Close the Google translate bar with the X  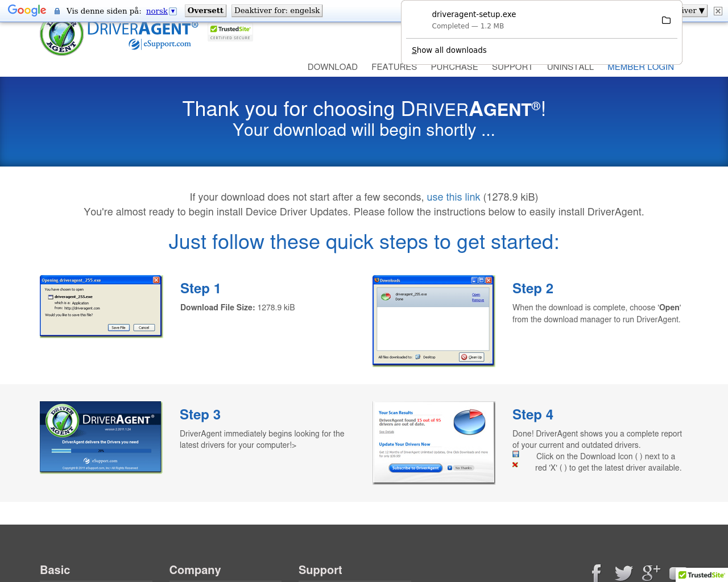point(718,11)
